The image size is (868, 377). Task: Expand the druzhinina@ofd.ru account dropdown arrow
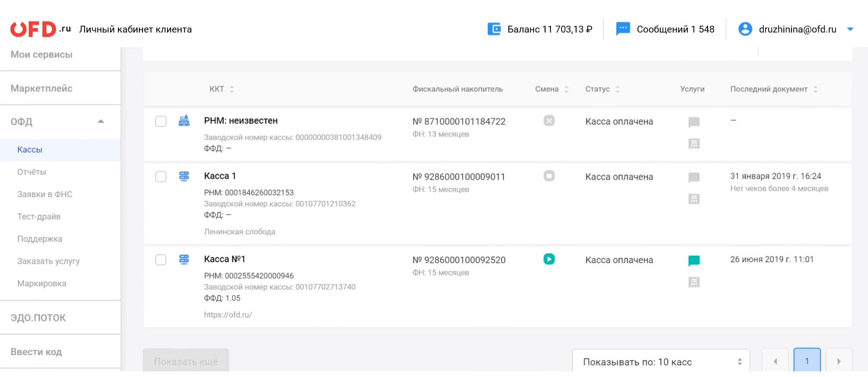pyautogui.click(x=850, y=29)
